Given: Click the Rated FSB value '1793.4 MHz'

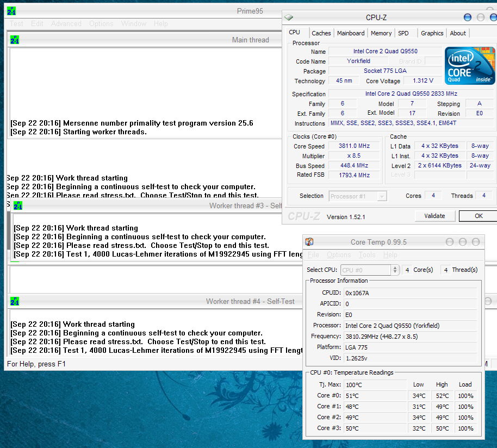Looking at the screenshot, I should (354, 175).
